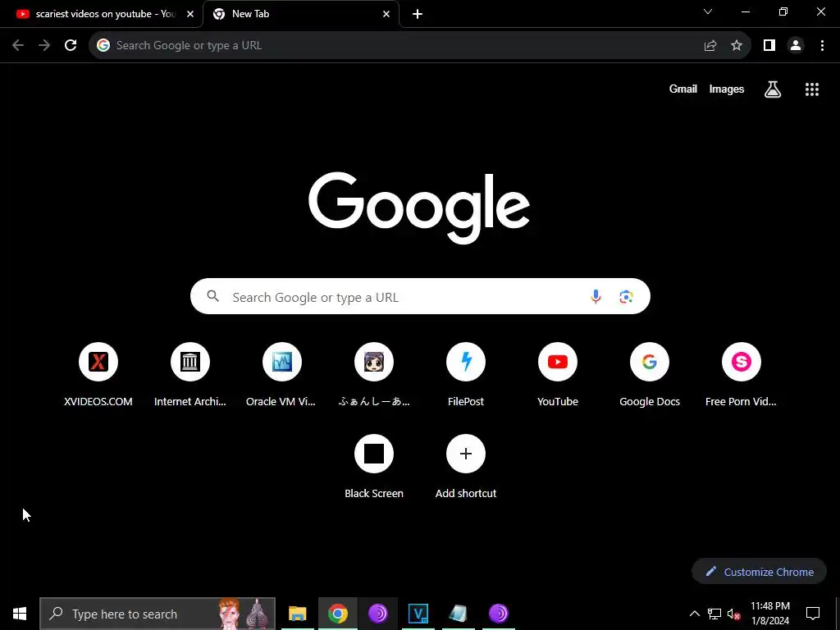Search by image with Google Lens icon
The height and width of the screenshot is (630, 840).
point(626,296)
